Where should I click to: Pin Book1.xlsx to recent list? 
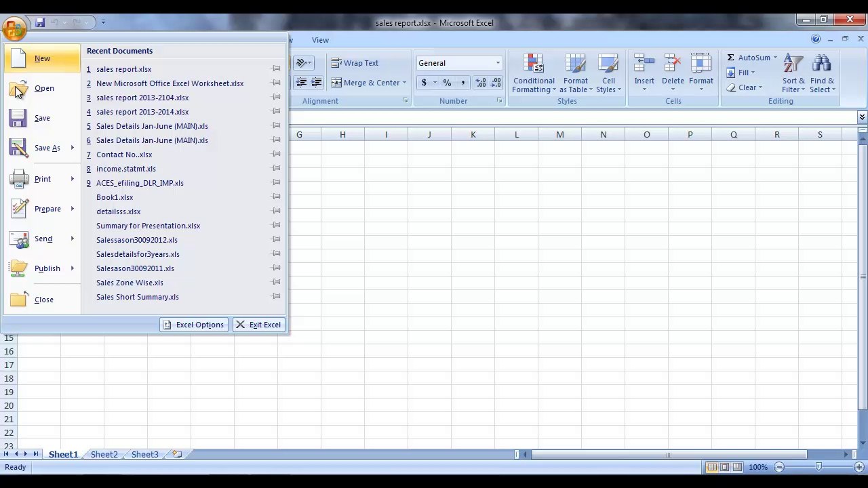276,197
